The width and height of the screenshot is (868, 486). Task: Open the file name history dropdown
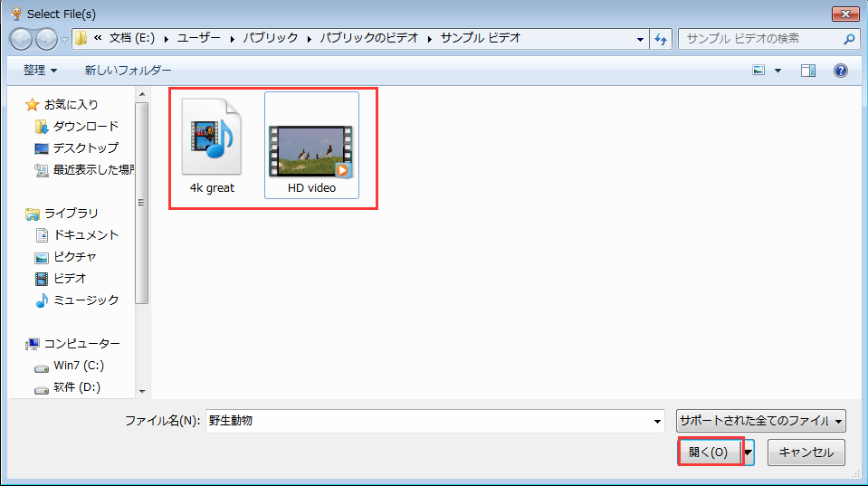click(x=657, y=422)
